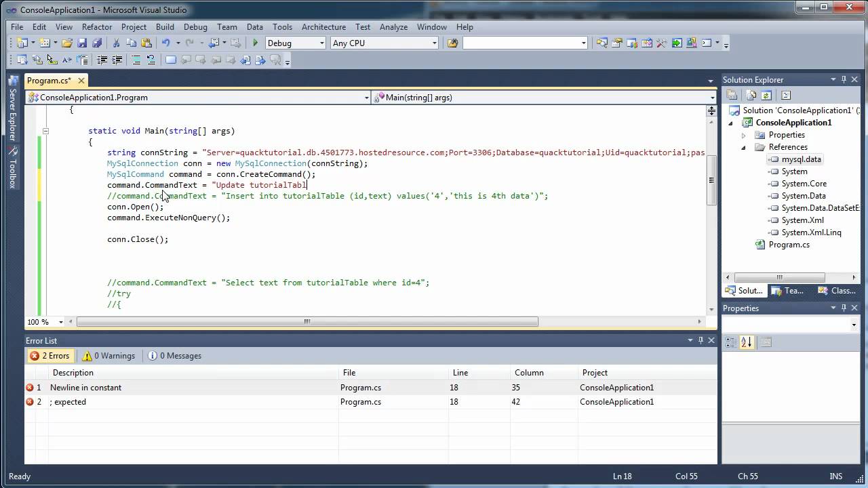Click the Open File toolbar icon

[67, 43]
